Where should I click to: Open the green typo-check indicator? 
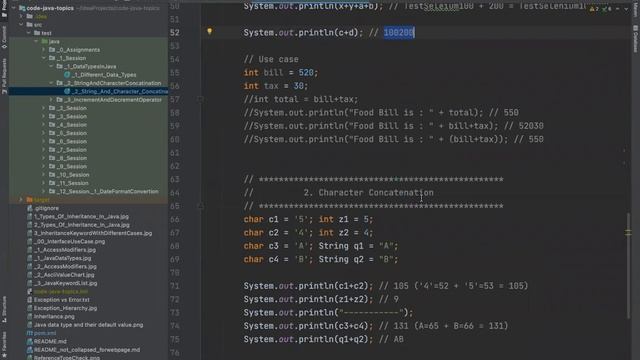tap(606, 9)
